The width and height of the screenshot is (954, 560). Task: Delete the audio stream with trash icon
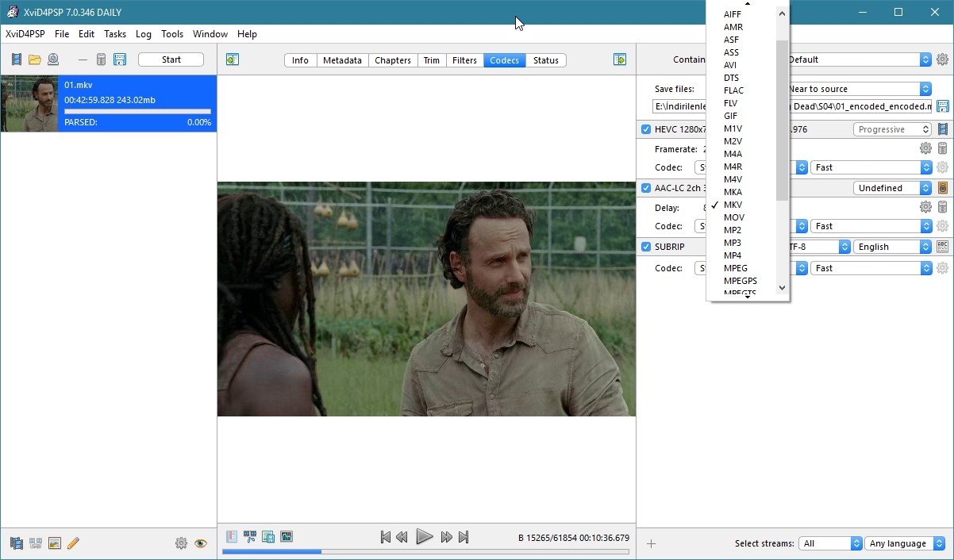tap(943, 207)
